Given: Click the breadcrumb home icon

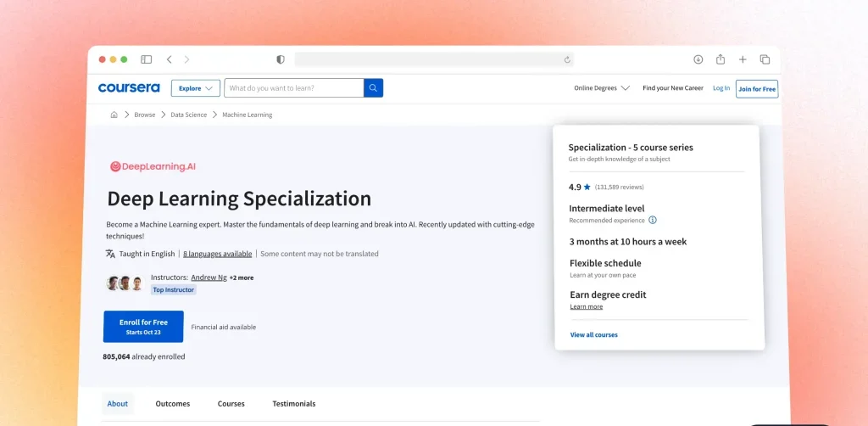Looking at the screenshot, I should click(x=114, y=115).
